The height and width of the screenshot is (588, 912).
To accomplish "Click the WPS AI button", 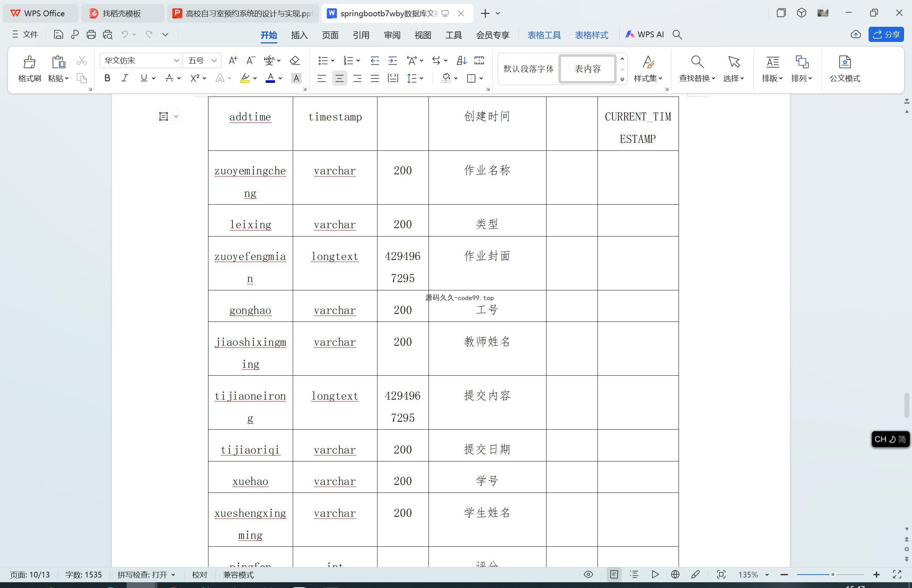I will pos(645,34).
